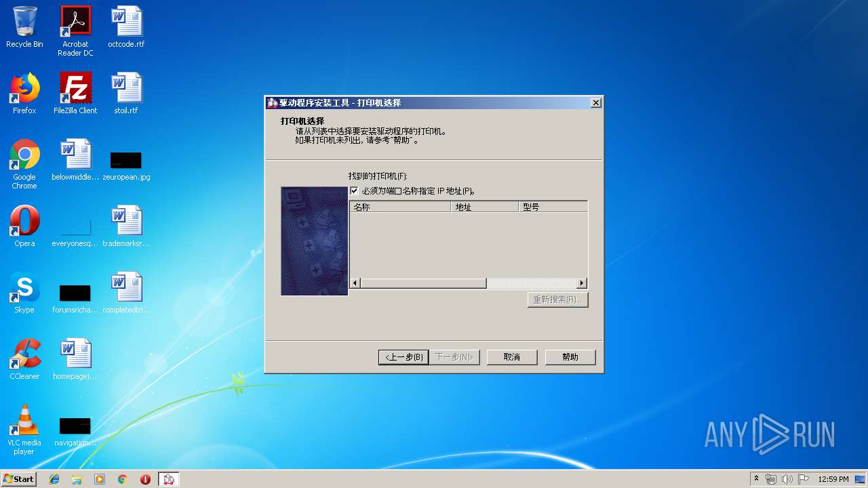Launch Windows Media Player from taskbar
The height and width of the screenshot is (488, 868).
[100, 479]
